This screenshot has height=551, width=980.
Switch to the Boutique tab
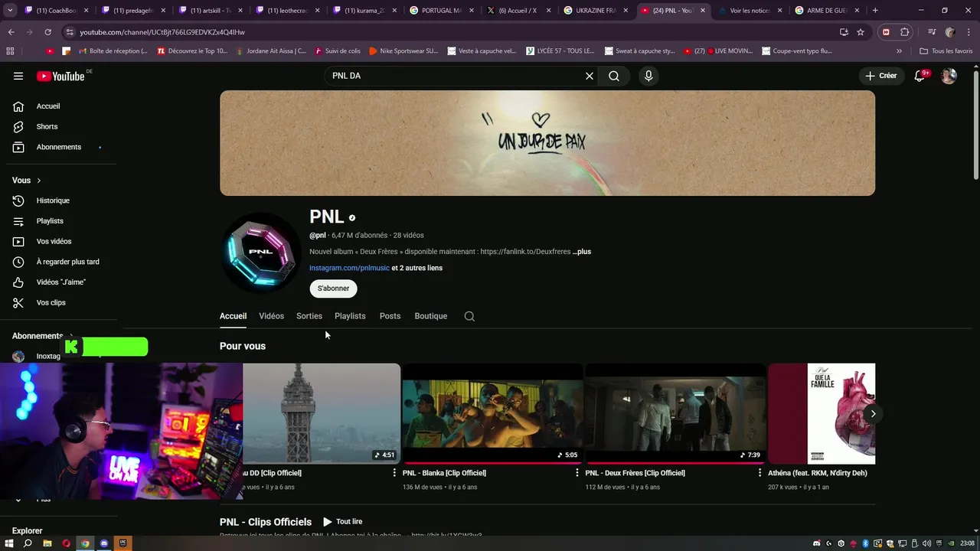click(431, 316)
